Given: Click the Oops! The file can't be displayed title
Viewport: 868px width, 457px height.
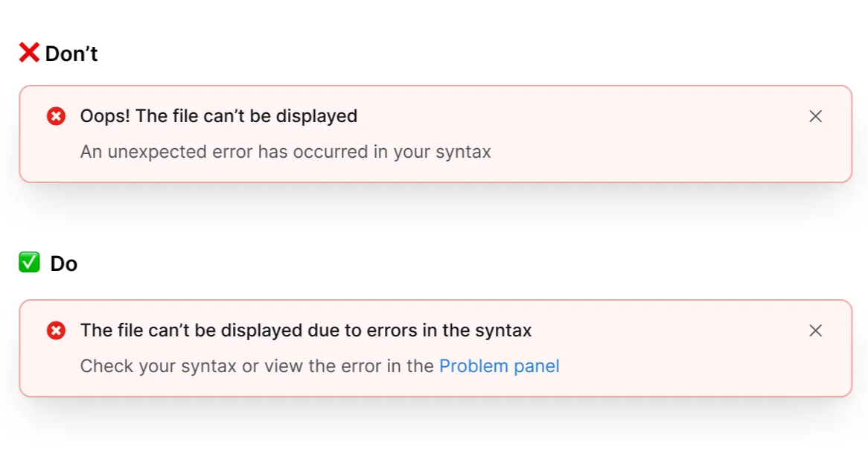Looking at the screenshot, I should coord(218,116).
